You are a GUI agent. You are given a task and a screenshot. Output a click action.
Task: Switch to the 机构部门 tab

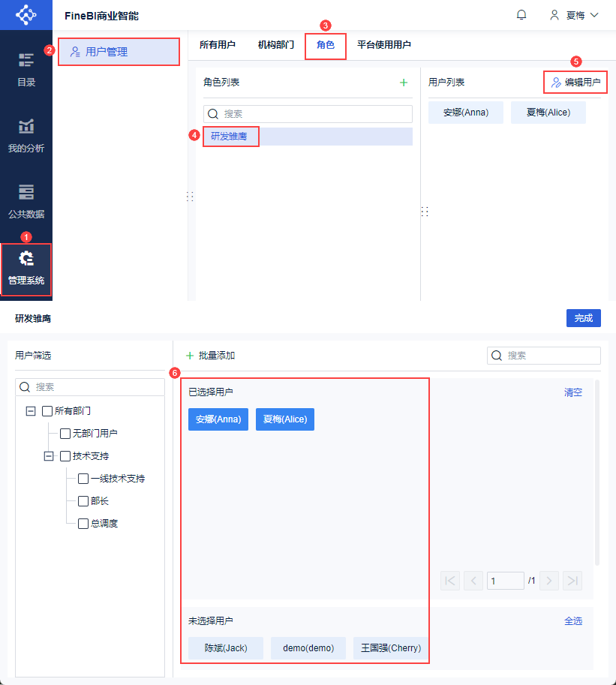[x=275, y=44]
